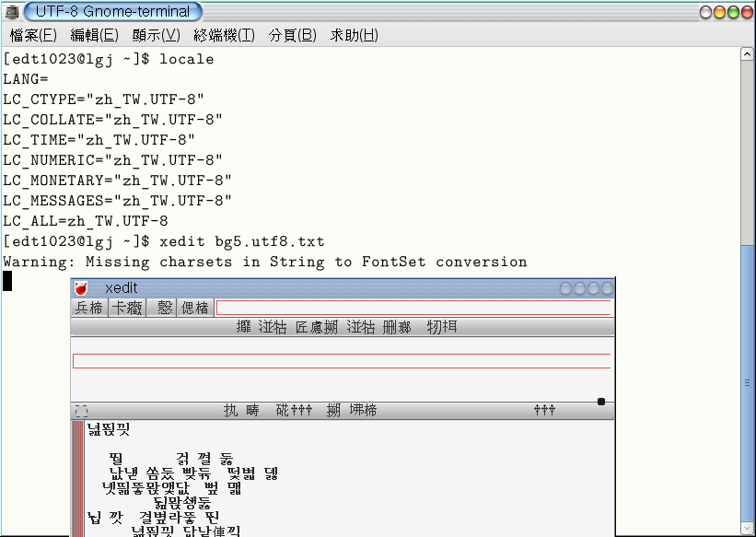This screenshot has height=537, width=756.
Task: Click the rightmost xedit window control button
Action: click(x=607, y=288)
